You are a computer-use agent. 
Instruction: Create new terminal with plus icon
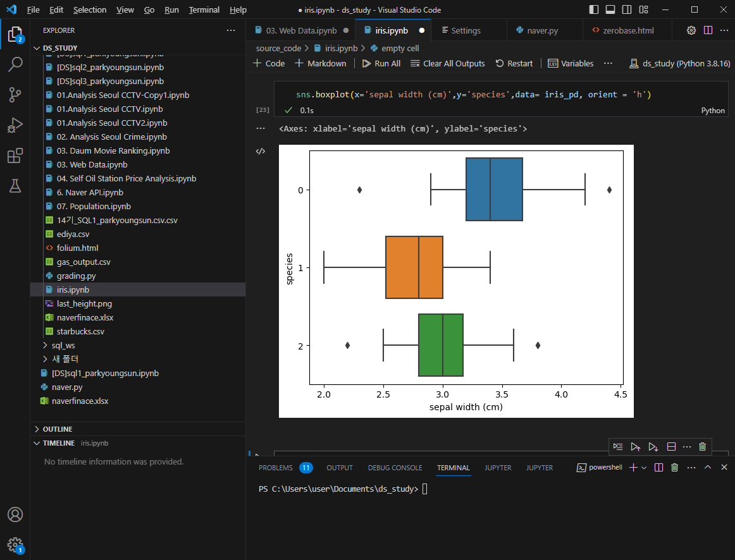coord(633,467)
